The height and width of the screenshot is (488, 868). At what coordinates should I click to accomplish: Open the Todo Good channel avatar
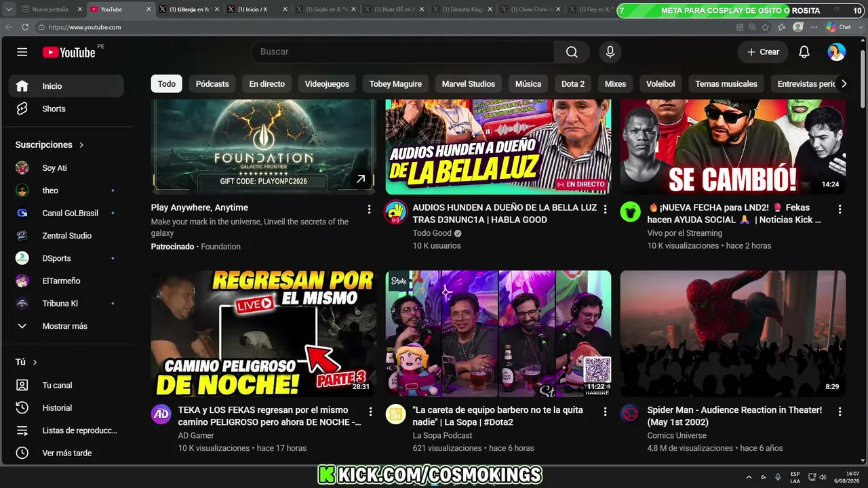pyautogui.click(x=396, y=212)
